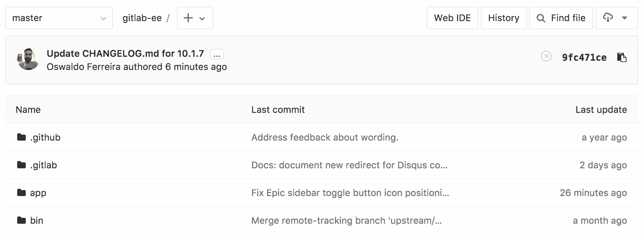
Task: Open the app folder icon
Action: pyautogui.click(x=21, y=193)
